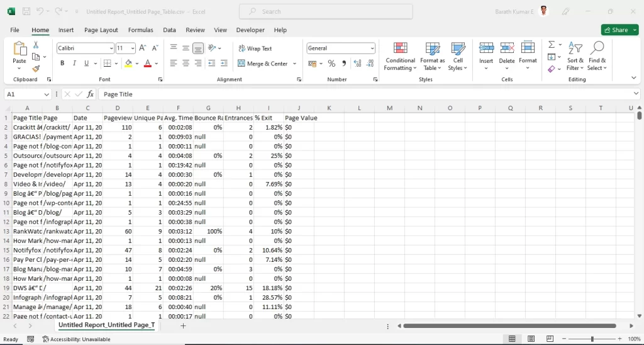Click in the Search box
The image size is (644, 345).
coord(326,11)
